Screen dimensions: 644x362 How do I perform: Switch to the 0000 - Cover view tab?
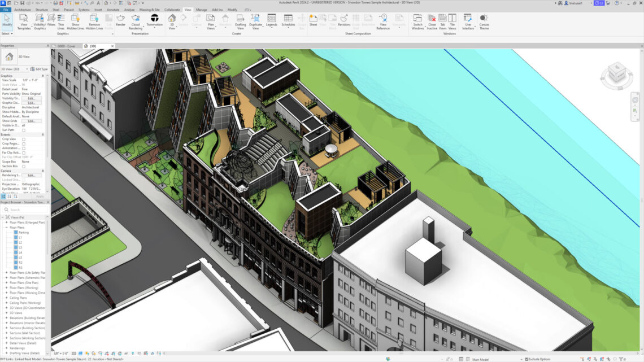[68, 46]
